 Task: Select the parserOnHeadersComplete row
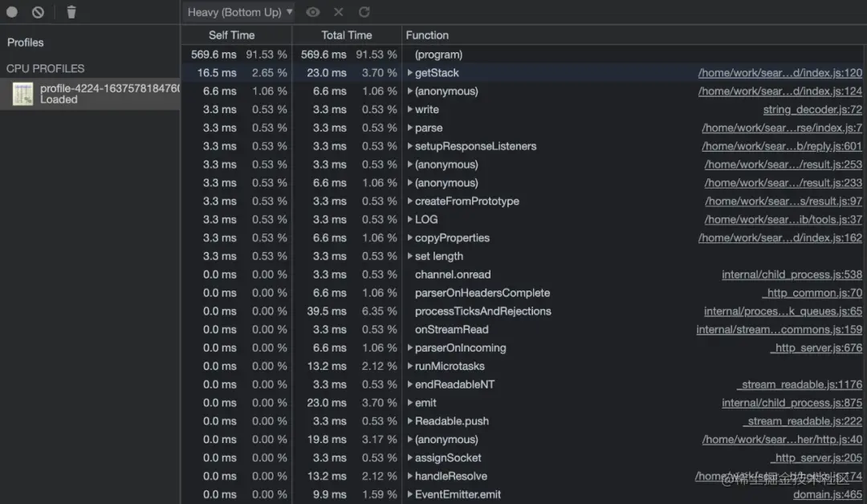click(x=523, y=292)
